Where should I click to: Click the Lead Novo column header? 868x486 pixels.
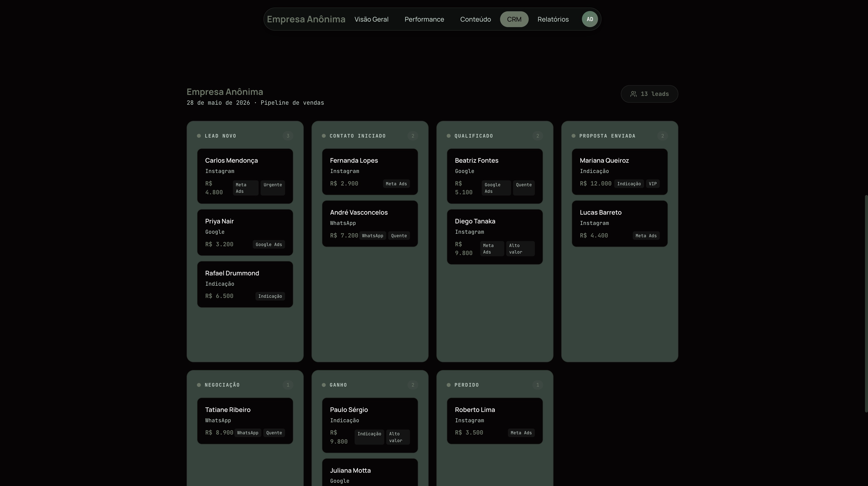tap(220, 136)
